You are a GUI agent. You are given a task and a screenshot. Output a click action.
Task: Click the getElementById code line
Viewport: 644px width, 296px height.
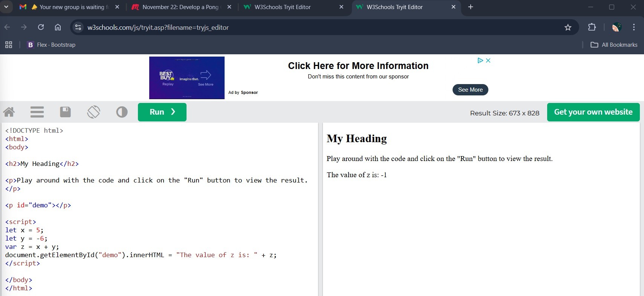coord(141,255)
